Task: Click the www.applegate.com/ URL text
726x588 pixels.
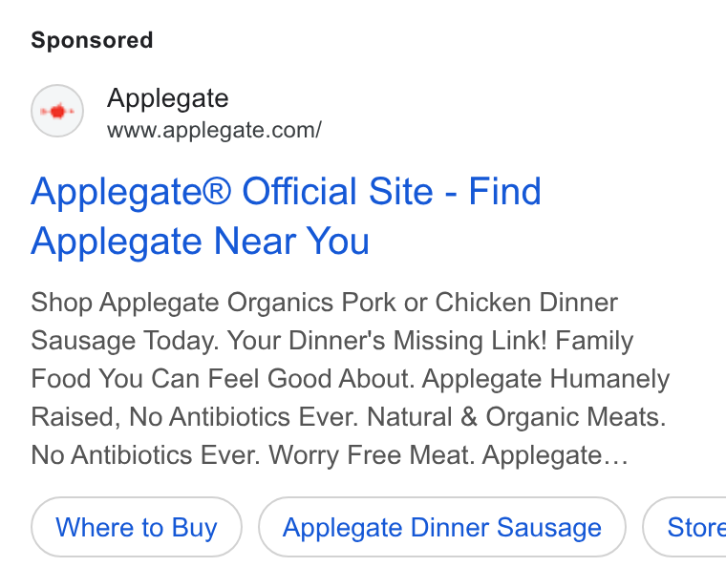Action: tap(214, 130)
